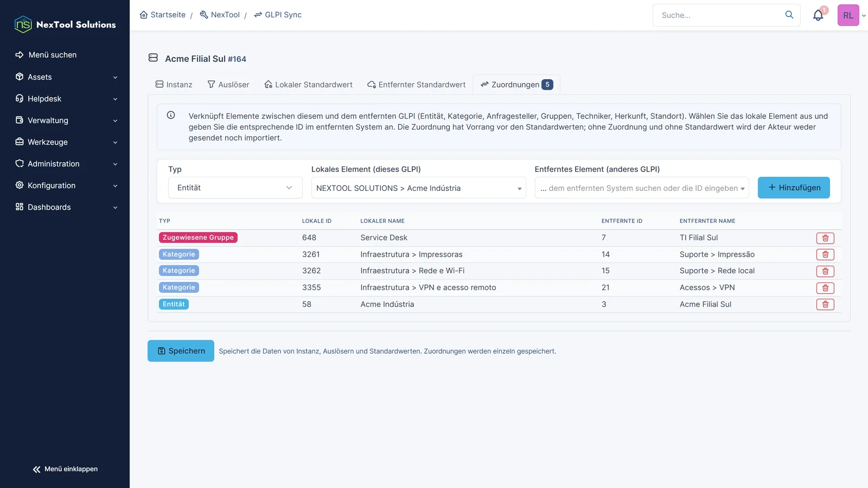The image size is (868, 488).
Task: Go to Startseite breadcrumb
Action: [162, 15]
